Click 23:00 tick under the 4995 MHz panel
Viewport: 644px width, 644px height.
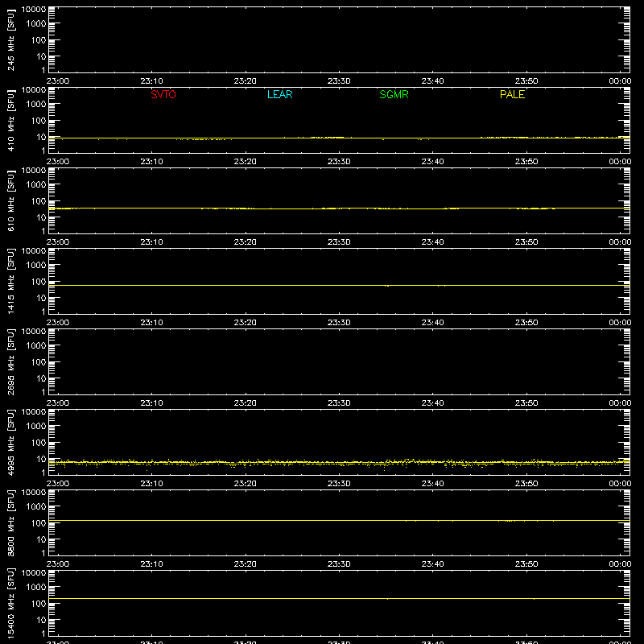(x=58, y=484)
